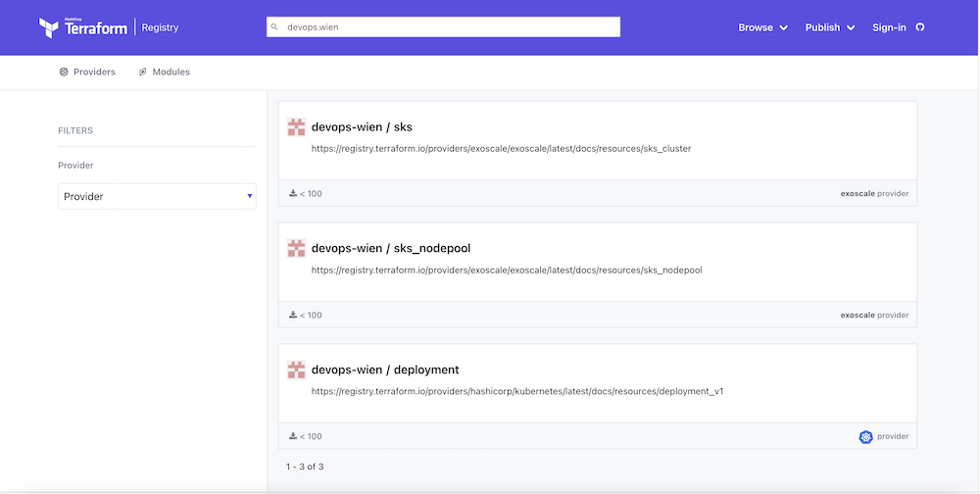This screenshot has height=494, width=980.
Task: Click the FILTERS heading
Action: (x=75, y=130)
